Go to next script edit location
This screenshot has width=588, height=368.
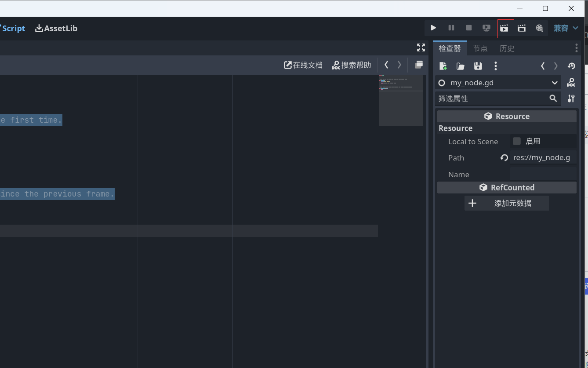399,65
